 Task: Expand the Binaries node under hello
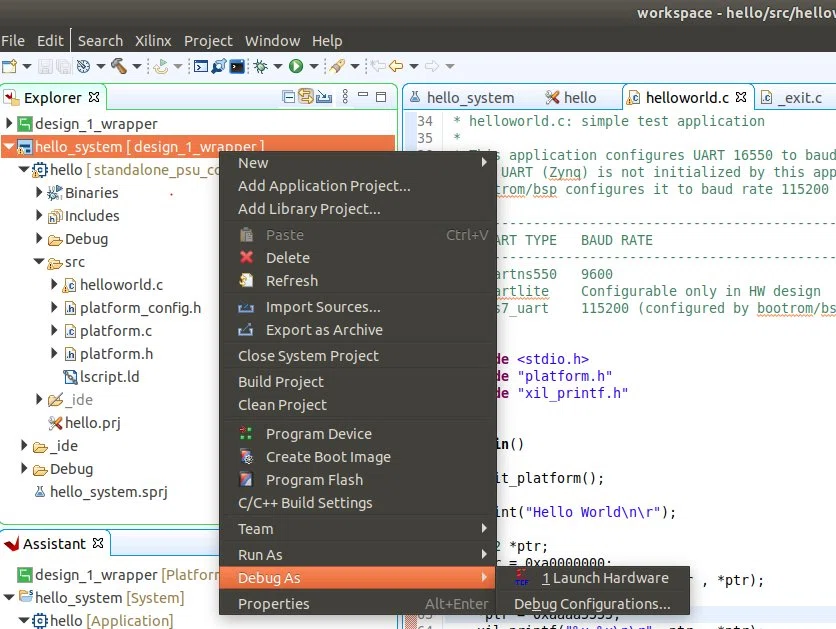coord(38,192)
